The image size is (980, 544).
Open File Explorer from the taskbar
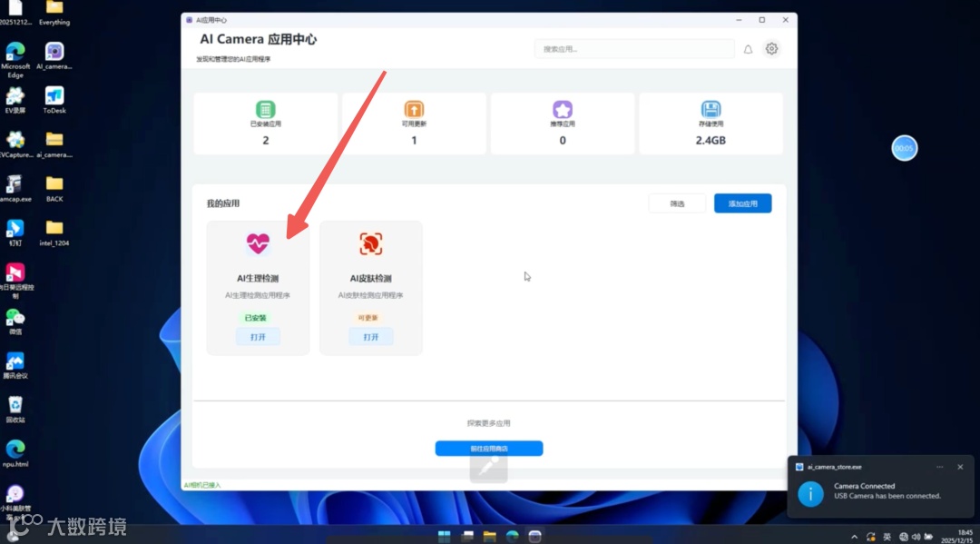(489, 536)
